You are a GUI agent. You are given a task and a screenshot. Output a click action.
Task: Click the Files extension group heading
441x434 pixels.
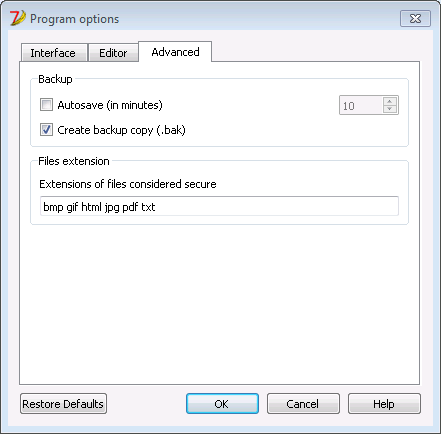74,161
